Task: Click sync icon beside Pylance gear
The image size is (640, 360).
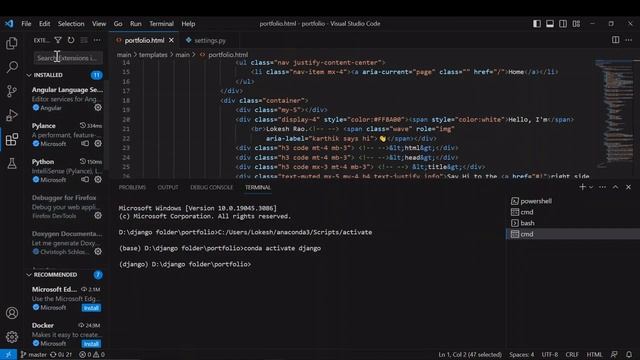Action: [85, 144]
